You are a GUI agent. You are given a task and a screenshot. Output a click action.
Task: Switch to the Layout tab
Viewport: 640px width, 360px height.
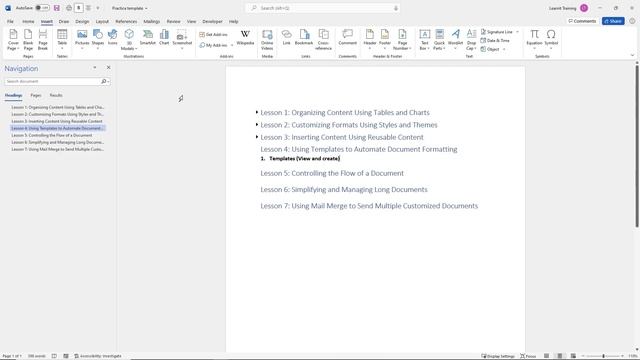[x=102, y=21]
